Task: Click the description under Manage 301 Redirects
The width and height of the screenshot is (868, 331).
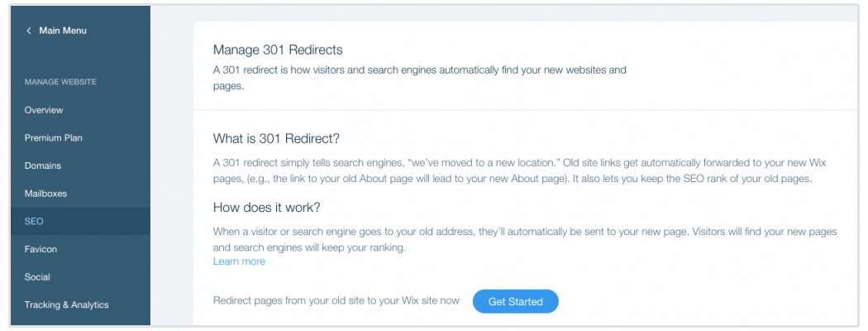Action: click(x=419, y=77)
